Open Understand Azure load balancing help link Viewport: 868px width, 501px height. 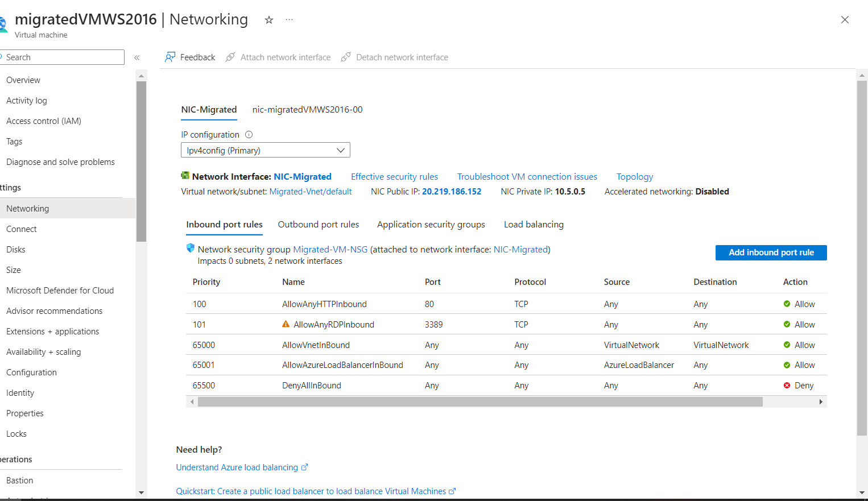click(237, 467)
